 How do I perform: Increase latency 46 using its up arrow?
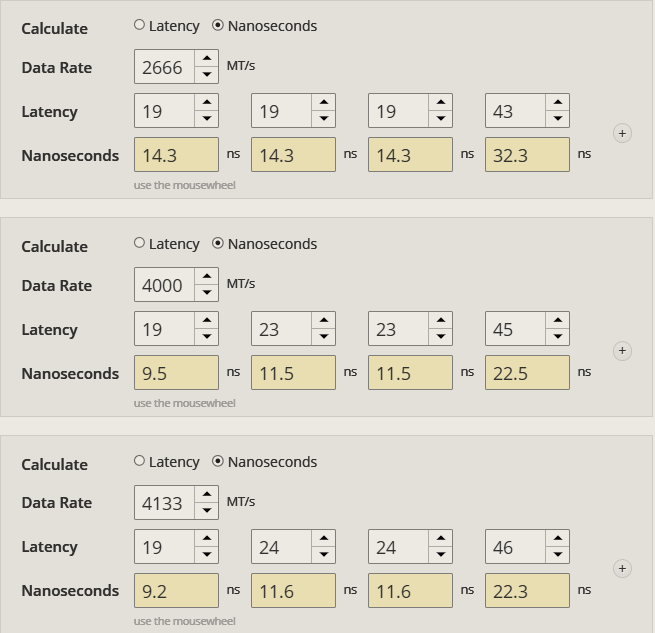[558, 538]
